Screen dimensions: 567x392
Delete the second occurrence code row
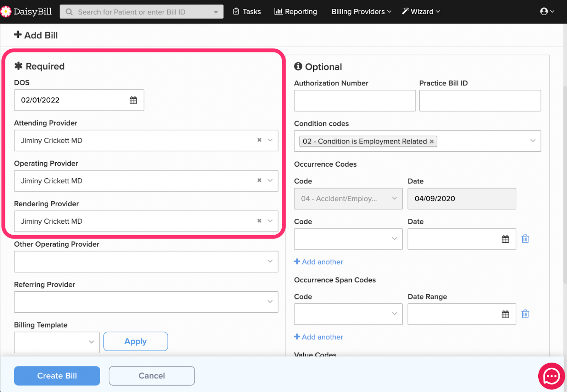(x=525, y=239)
